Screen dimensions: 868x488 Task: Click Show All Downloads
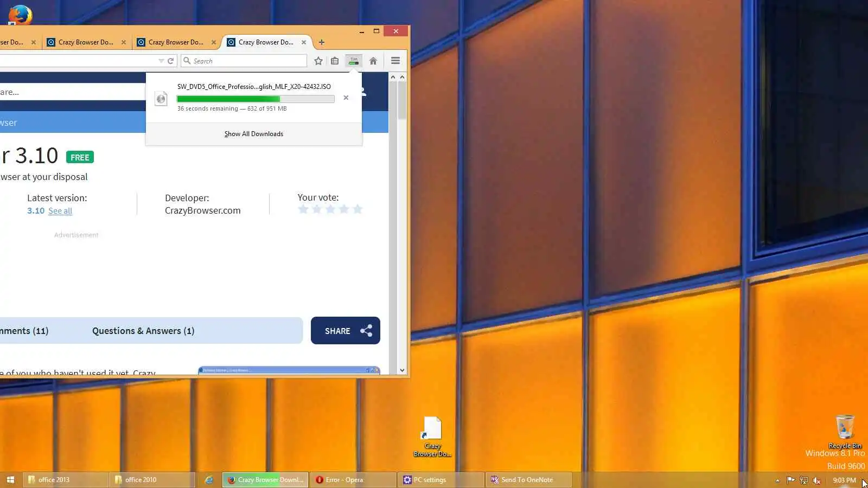coord(254,134)
